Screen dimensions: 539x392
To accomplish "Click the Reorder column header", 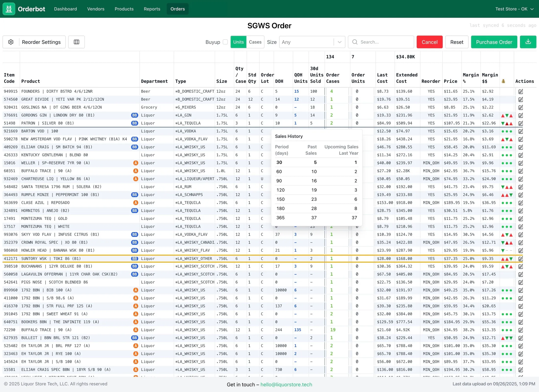I will click(431, 81).
